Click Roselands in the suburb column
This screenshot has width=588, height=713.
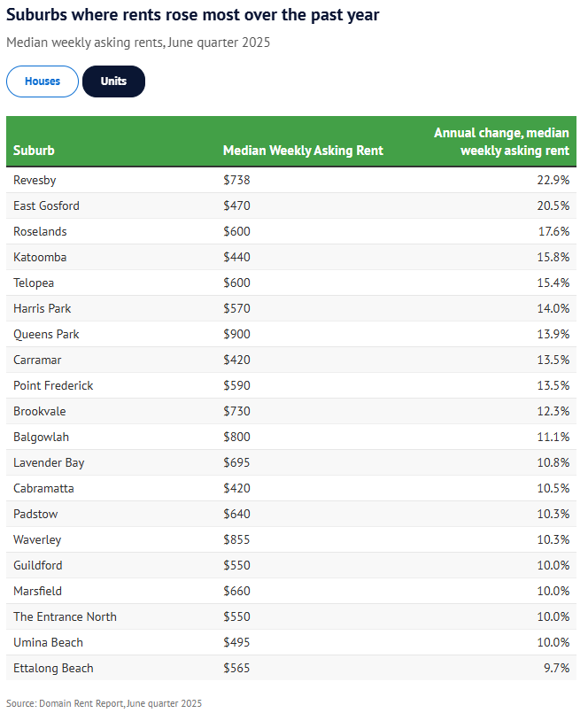pyautogui.click(x=41, y=231)
